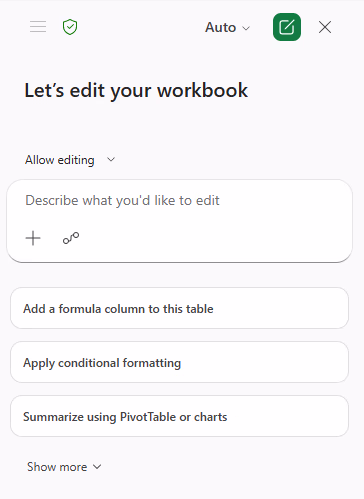Image resolution: width=364 pixels, height=499 pixels.
Task: Click the Let's edit your workbook heading
Action: [136, 91]
